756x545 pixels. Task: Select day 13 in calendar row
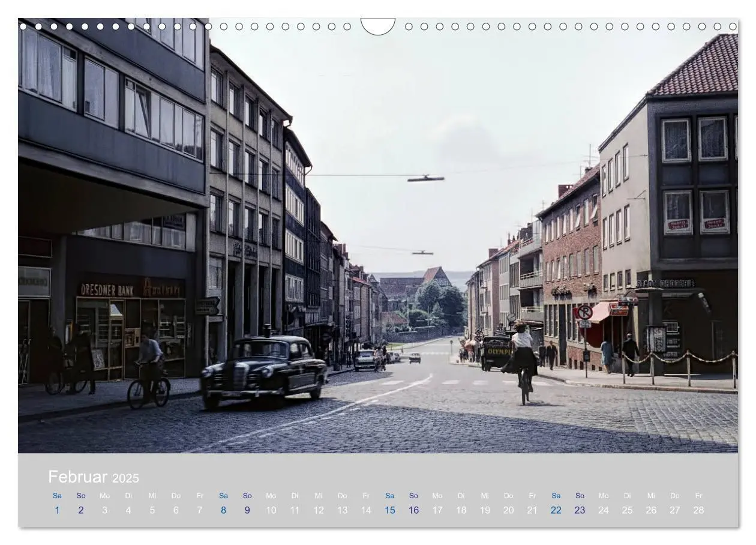(x=342, y=510)
